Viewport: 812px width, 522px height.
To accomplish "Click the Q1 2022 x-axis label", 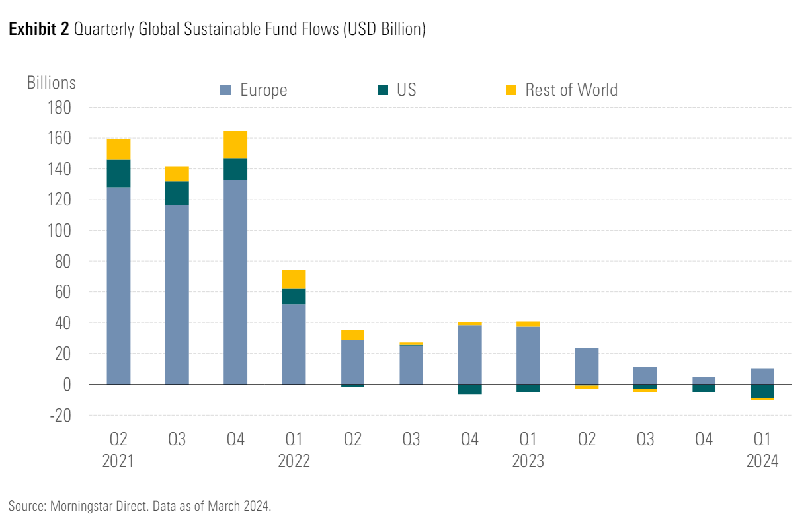I will pyautogui.click(x=294, y=450).
